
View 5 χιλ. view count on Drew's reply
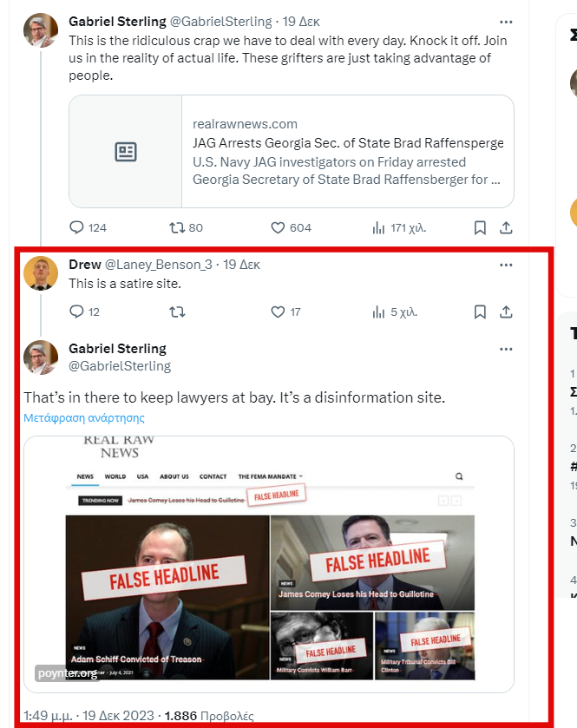pyautogui.click(x=395, y=312)
